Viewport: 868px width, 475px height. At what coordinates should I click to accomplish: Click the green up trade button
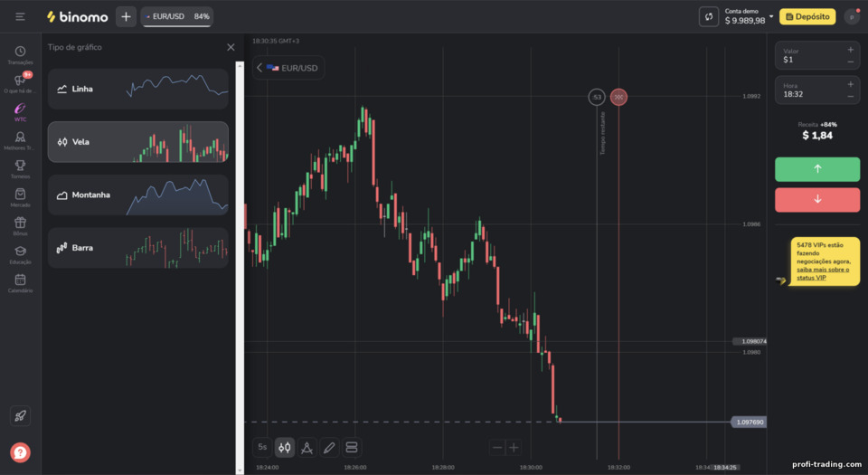pyautogui.click(x=817, y=169)
